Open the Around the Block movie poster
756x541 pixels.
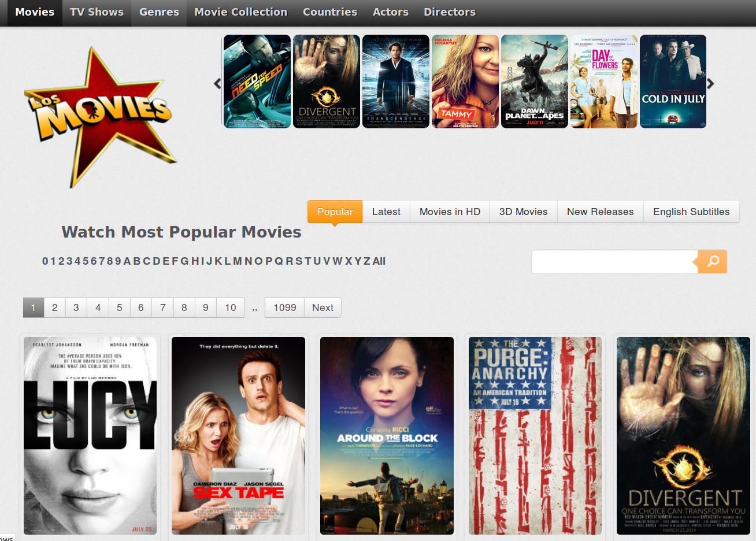pyautogui.click(x=387, y=436)
